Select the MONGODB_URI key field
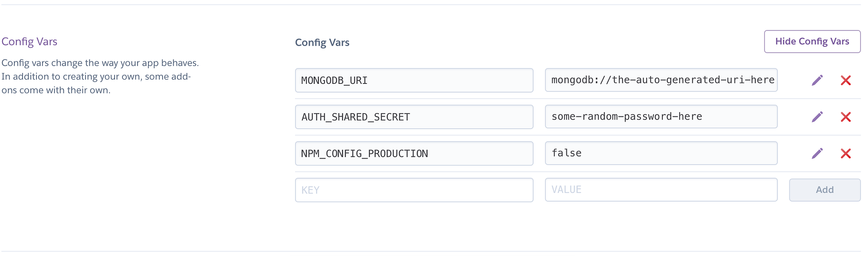This screenshot has height=256, width=868. tap(414, 80)
